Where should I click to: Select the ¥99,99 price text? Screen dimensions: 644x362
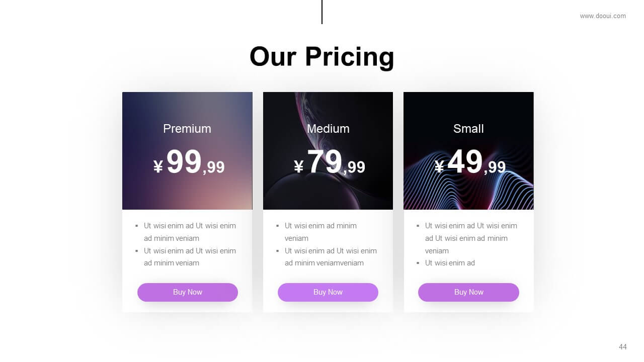coord(189,162)
